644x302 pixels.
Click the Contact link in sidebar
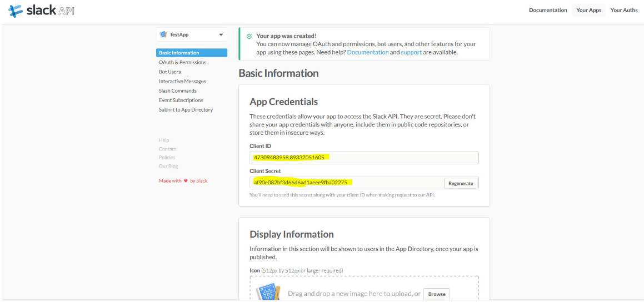point(167,149)
